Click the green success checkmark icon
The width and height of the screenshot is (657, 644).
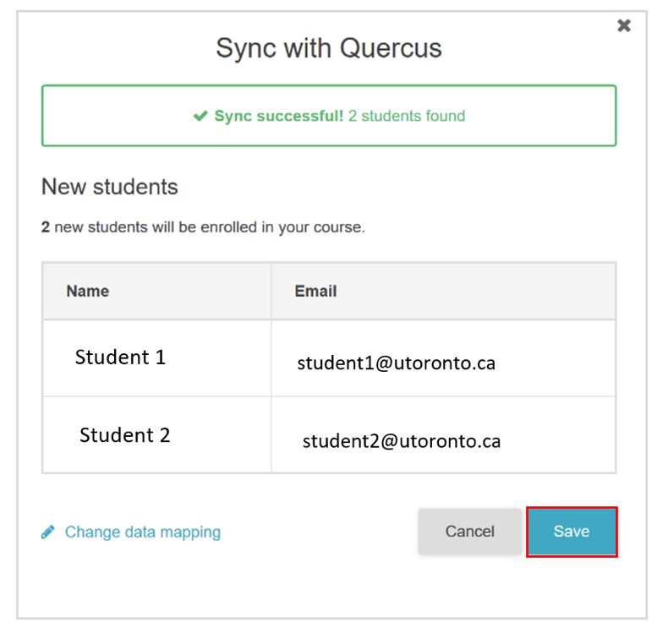point(200,116)
